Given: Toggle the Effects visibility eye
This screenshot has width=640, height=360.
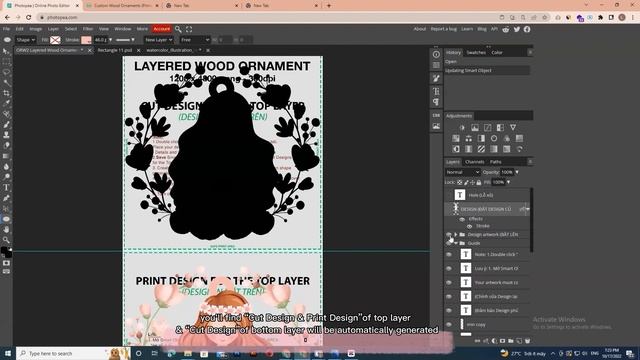Looking at the screenshot, I should 462,219.
